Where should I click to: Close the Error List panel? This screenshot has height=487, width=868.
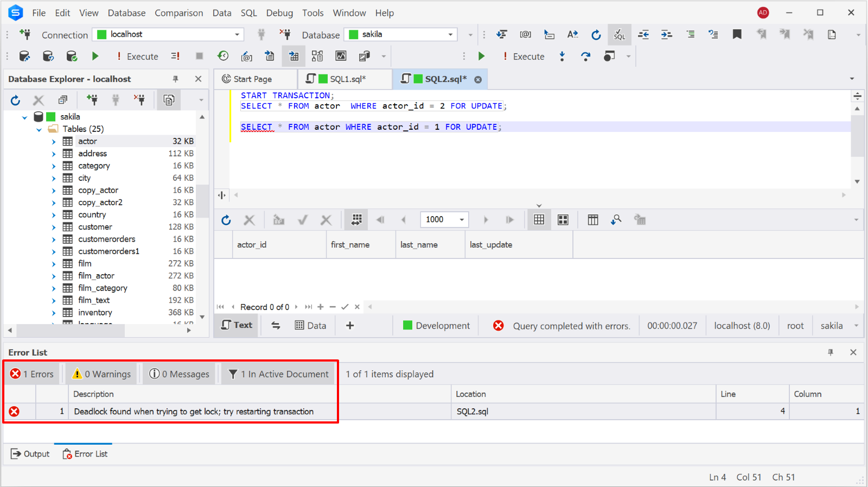853,352
